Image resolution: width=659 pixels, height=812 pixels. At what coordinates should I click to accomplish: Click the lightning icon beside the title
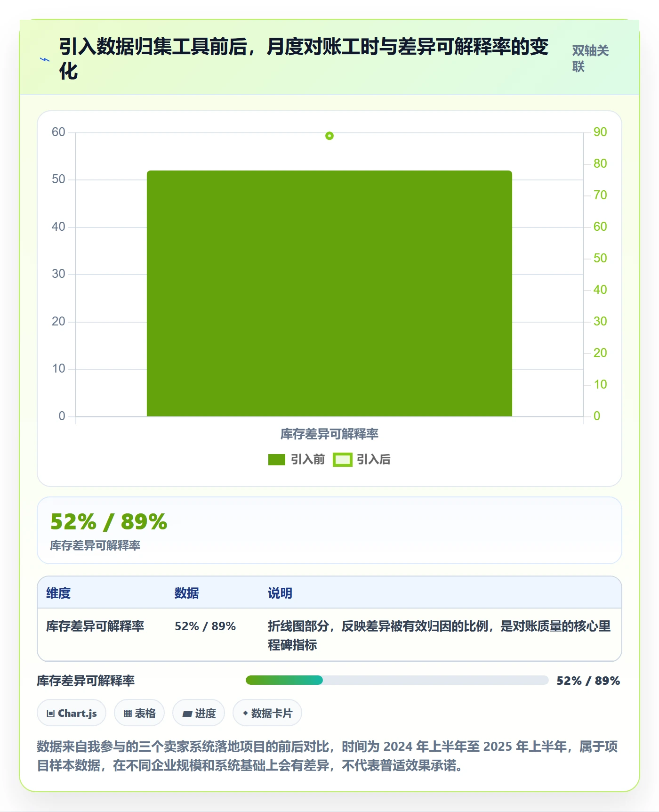(x=45, y=59)
